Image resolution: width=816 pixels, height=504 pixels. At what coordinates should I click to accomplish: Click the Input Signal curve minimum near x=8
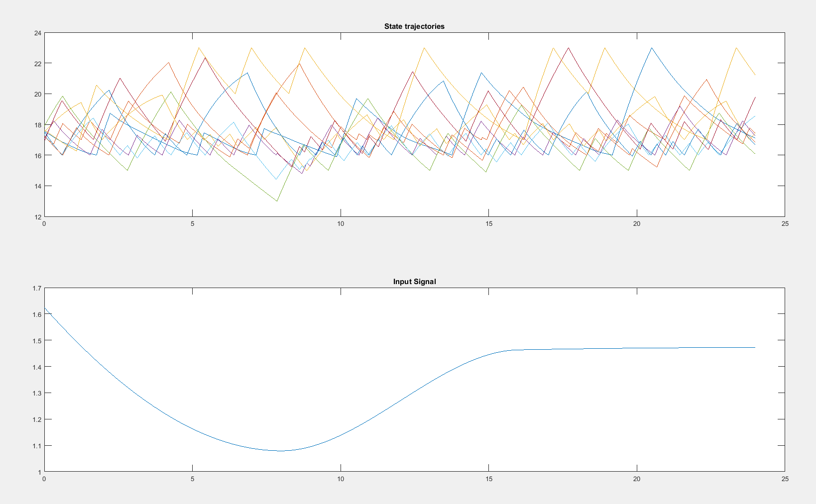tap(281, 451)
